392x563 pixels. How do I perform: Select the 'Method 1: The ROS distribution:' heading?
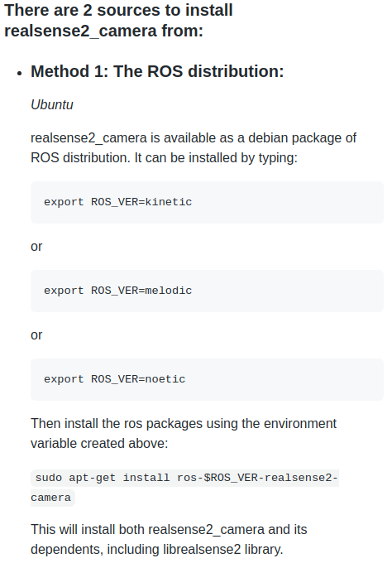coord(157,71)
